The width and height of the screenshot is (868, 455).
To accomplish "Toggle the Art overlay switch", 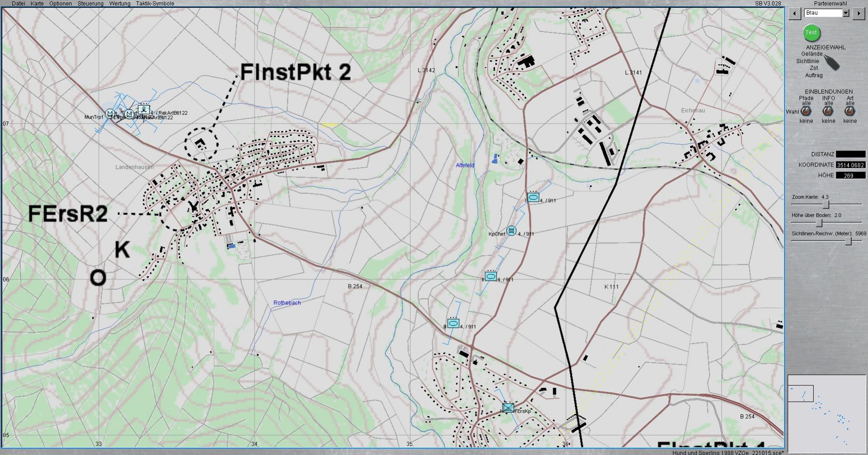I will pos(850,112).
